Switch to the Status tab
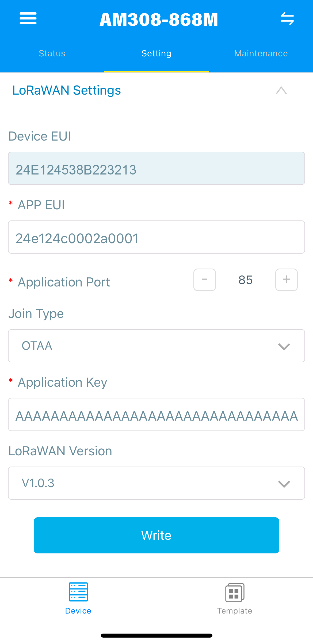The image size is (313, 644). (52, 53)
